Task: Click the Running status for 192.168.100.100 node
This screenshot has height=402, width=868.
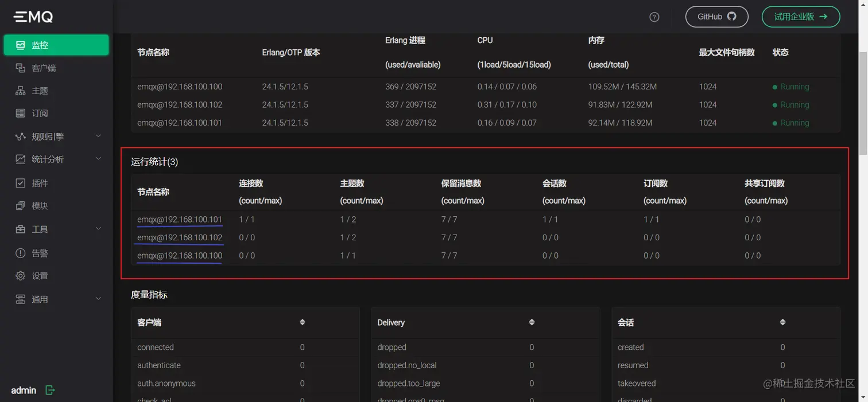Action: click(791, 87)
